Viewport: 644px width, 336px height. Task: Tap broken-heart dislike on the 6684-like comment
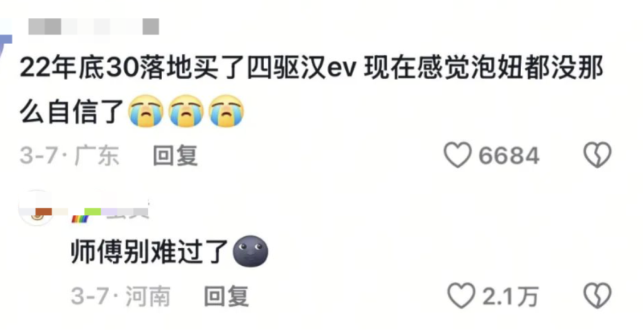point(597,155)
